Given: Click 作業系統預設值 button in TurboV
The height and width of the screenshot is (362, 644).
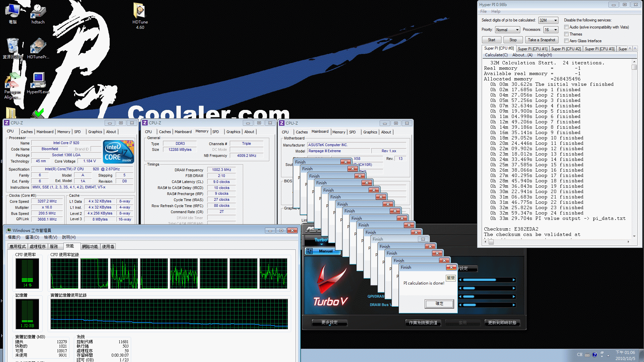Looking at the screenshot, I should point(423,323).
